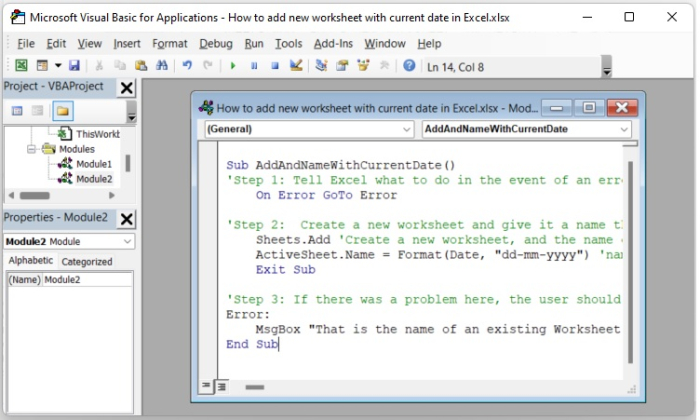This screenshot has width=700, height=420.
Task: Click the Project tree scroll right arrow
Action: [112, 195]
